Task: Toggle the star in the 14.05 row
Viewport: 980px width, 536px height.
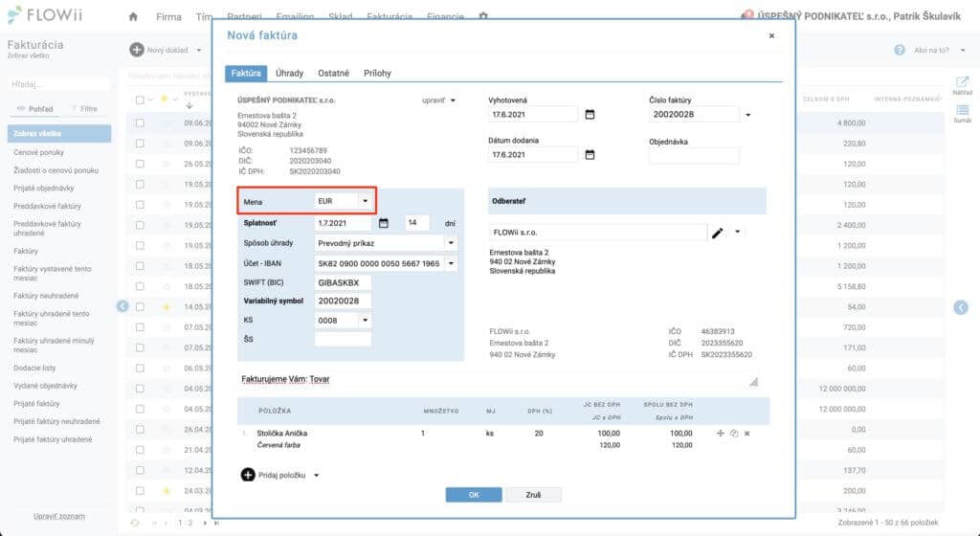Action: pos(167,306)
